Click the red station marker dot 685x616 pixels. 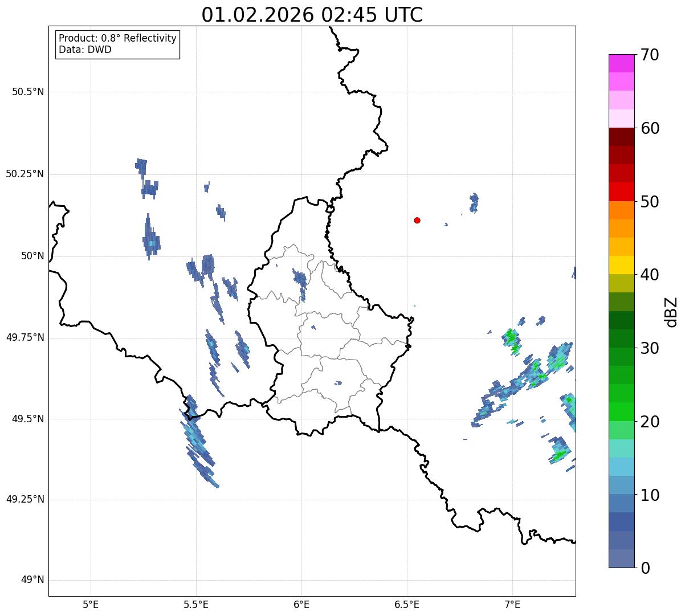point(417,221)
